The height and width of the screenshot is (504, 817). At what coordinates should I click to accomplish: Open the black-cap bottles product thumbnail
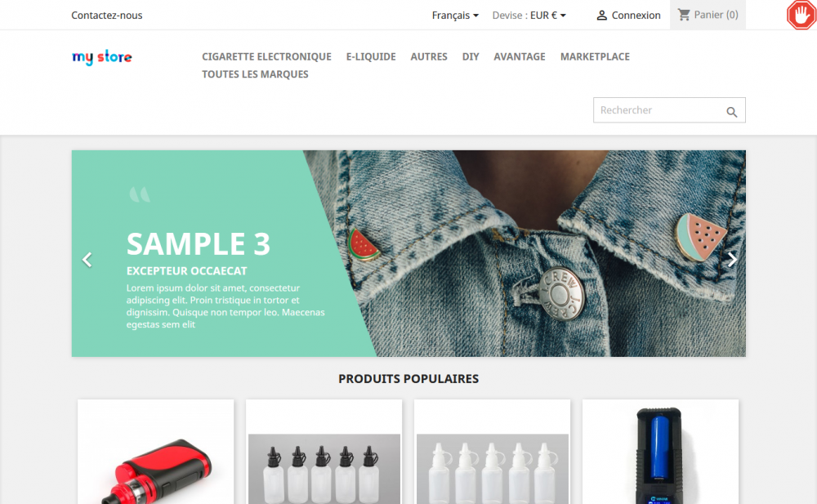[x=324, y=452]
